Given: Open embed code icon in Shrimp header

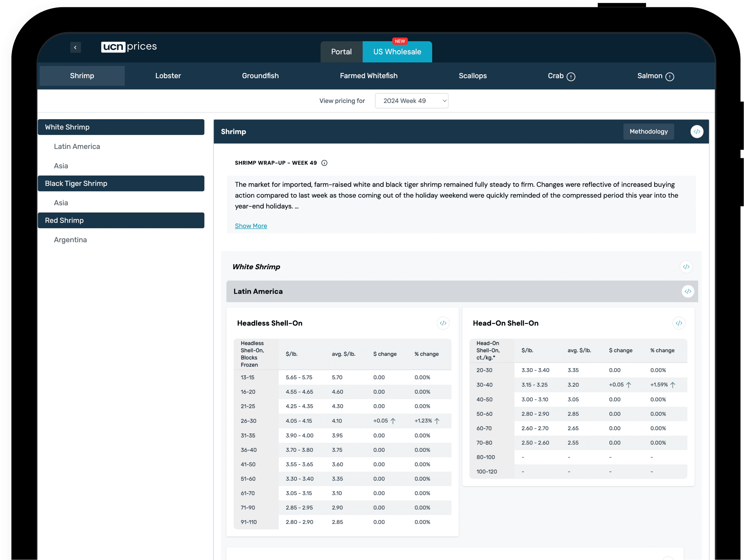Looking at the screenshot, I should pyautogui.click(x=697, y=131).
